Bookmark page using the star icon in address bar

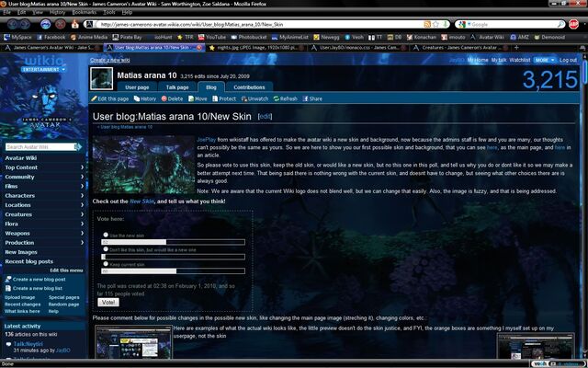pyautogui.click(x=435, y=25)
